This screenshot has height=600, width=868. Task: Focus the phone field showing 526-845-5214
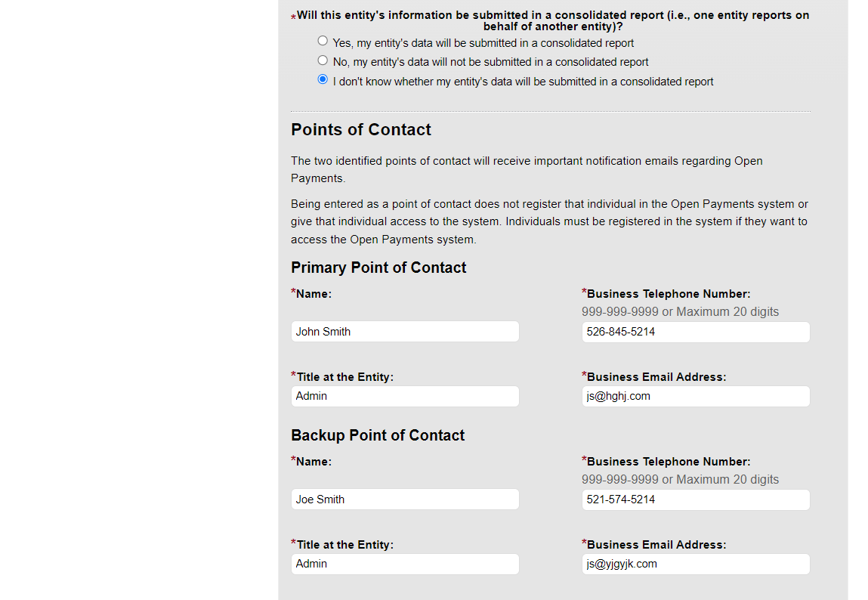point(695,332)
